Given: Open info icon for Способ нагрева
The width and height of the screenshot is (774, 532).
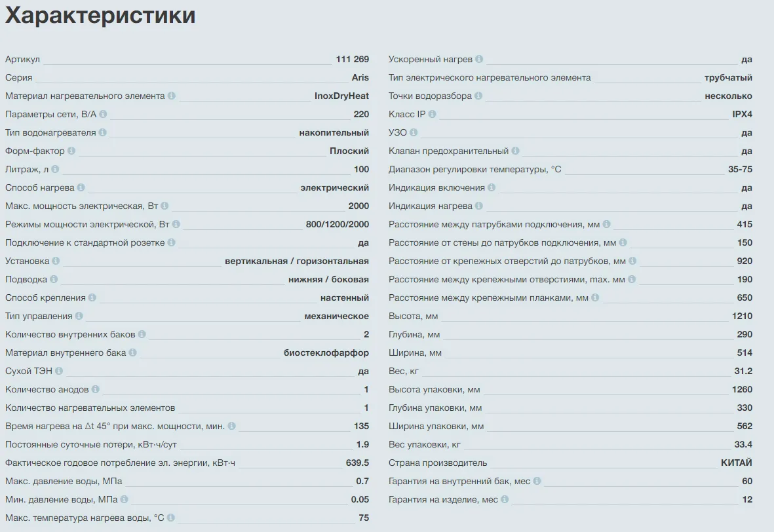Looking at the screenshot, I should point(81,187).
